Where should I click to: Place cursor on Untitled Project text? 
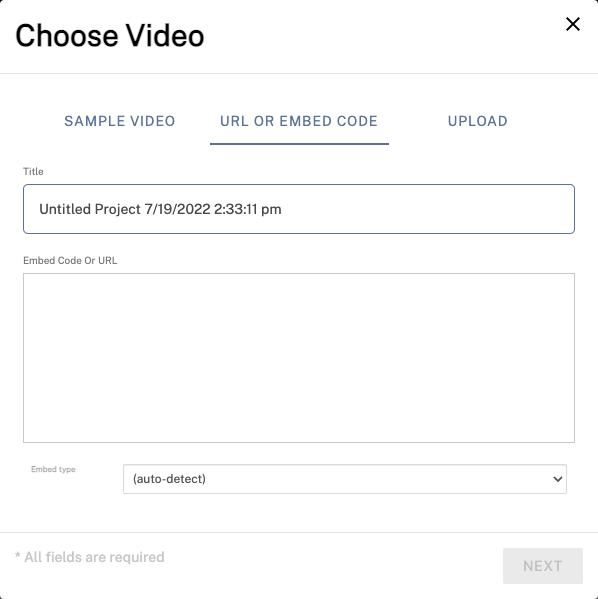point(90,209)
